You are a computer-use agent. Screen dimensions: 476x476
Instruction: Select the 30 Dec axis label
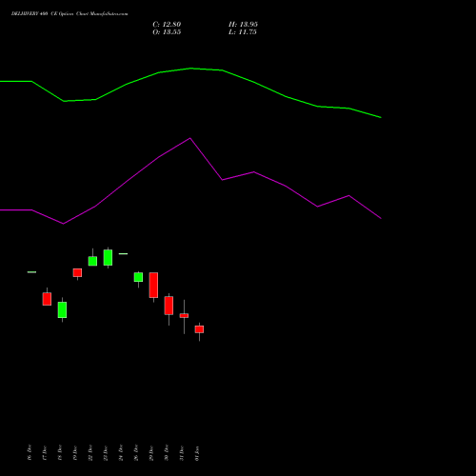(167, 452)
